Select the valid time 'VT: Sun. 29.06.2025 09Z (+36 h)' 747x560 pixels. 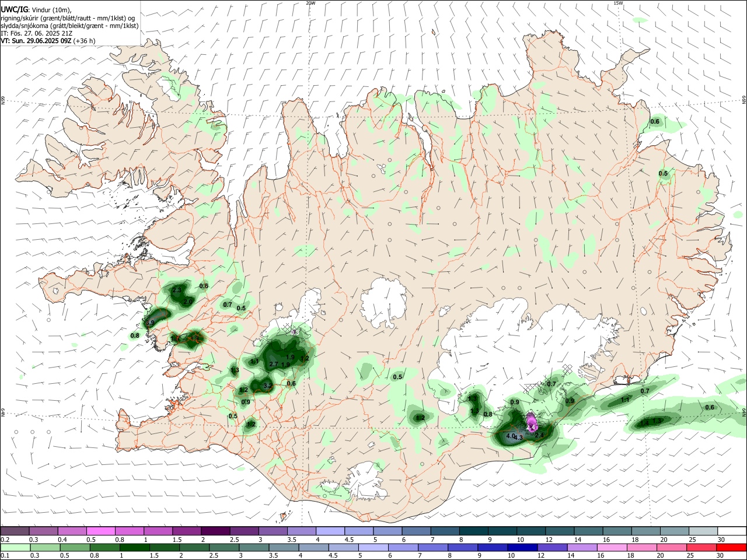48,41
